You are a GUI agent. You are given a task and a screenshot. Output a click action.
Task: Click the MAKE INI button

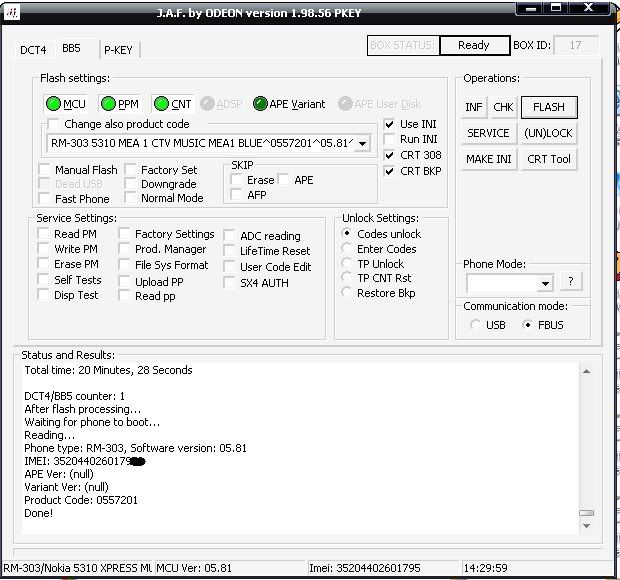[489, 159]
